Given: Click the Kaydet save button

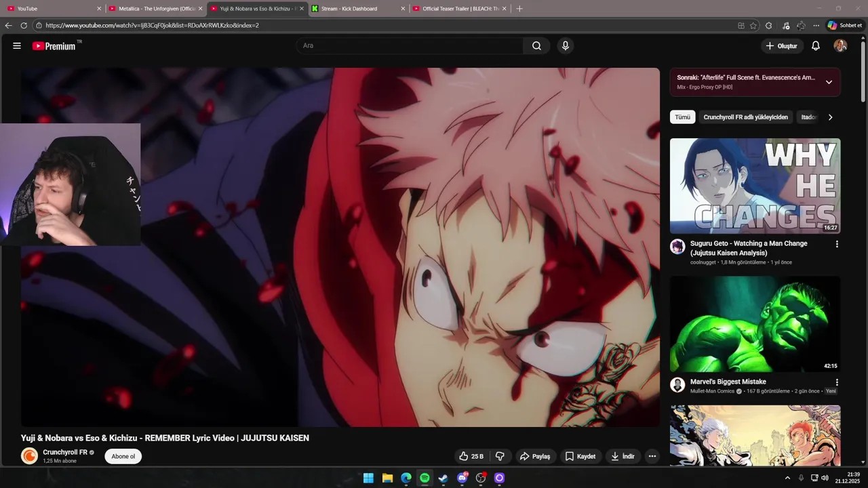Looking at the screenshot, I should (580, 456).
